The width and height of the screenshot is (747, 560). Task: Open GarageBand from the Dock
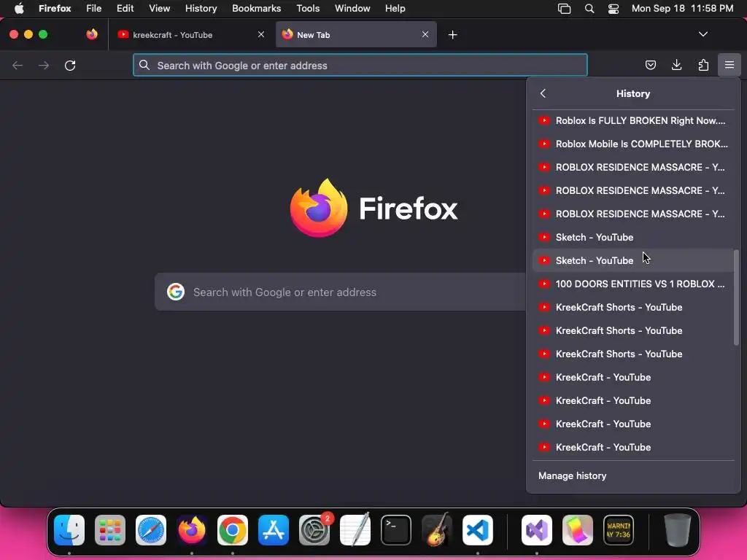[x=437, y=530]
